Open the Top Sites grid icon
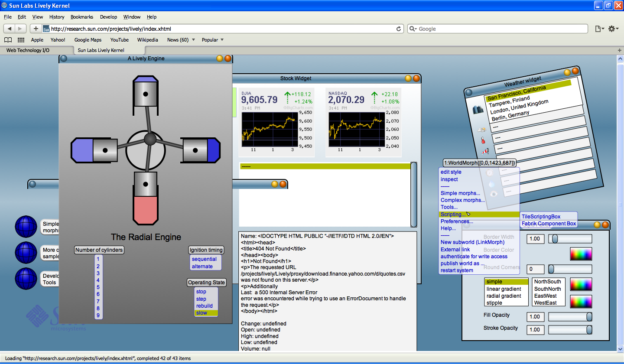 point(21,40)
